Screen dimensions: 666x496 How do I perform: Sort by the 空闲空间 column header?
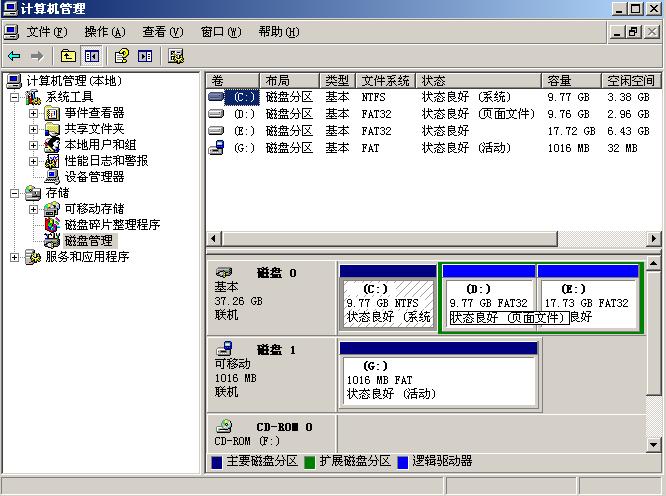pos(631,80)
